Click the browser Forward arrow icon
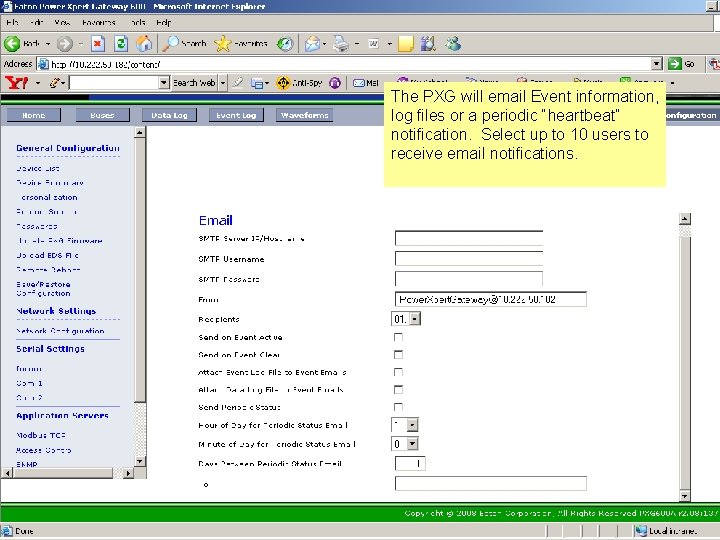720x540 pixels. click(x=64, y=44)
